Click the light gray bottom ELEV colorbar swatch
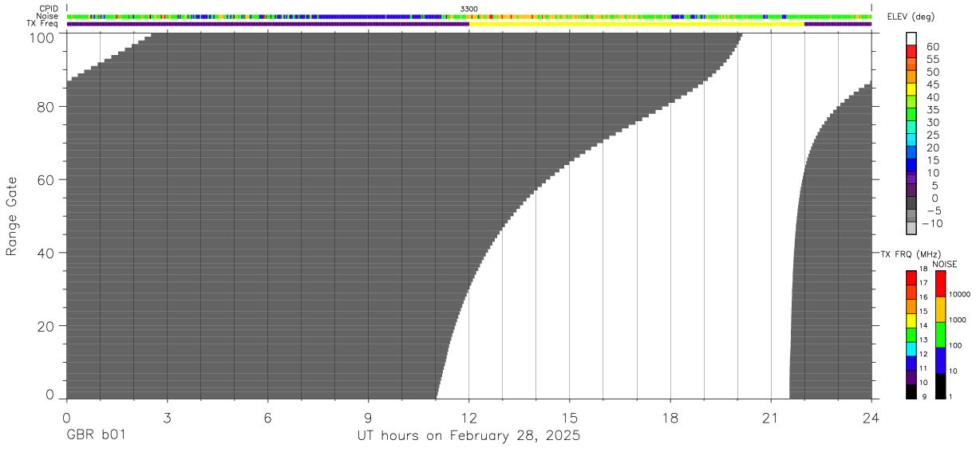This screenshot has height=452, width=980. tap(911, 228)
